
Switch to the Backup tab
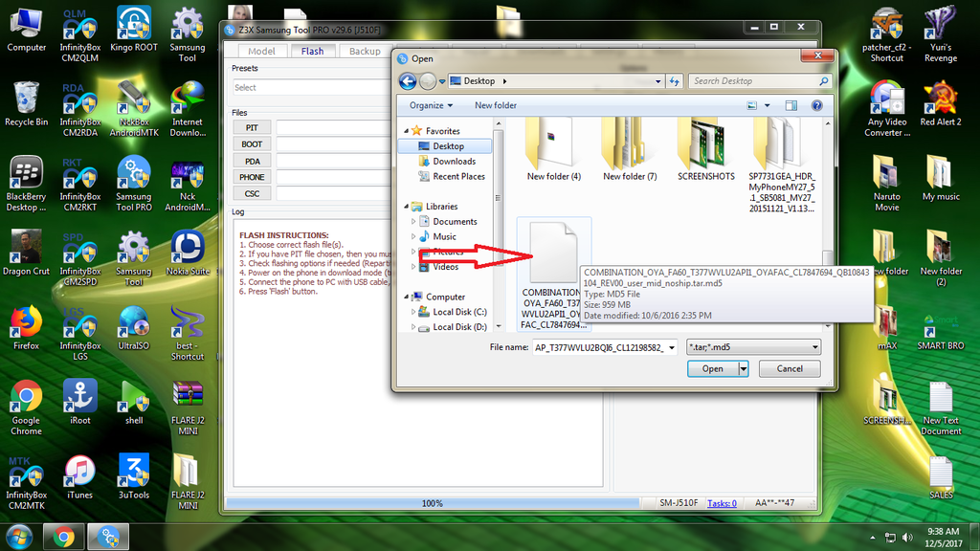pos(365,51)
